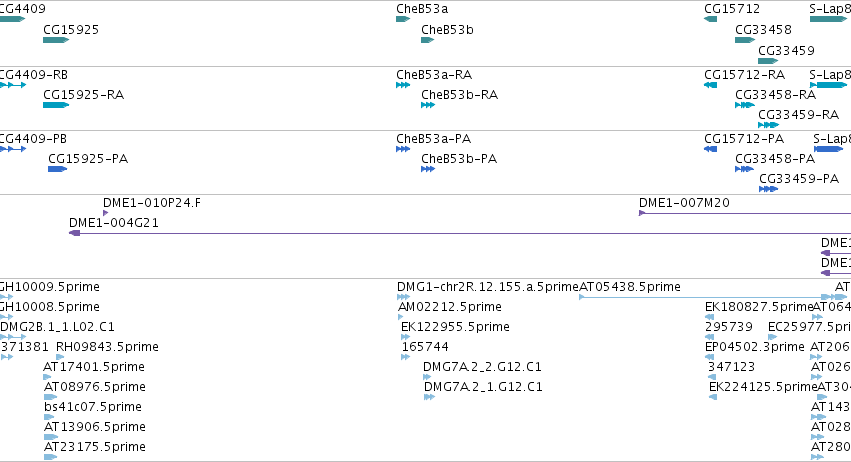Select the CG15712 gene arrow

[x=710, y=19]
